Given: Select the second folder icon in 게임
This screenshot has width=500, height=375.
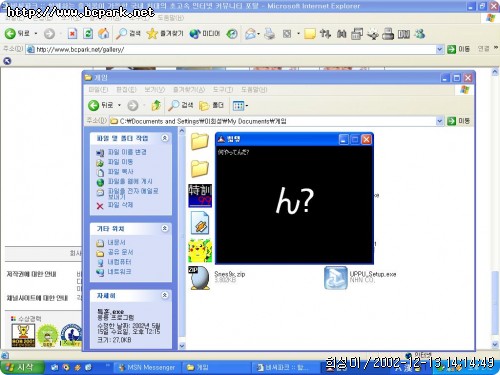Looking at the screenshot, I should click(200, 168).
